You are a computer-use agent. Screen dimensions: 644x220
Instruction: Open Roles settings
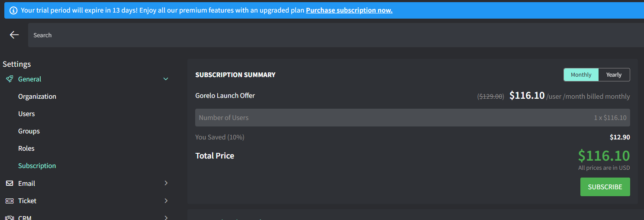click(26, 148)
